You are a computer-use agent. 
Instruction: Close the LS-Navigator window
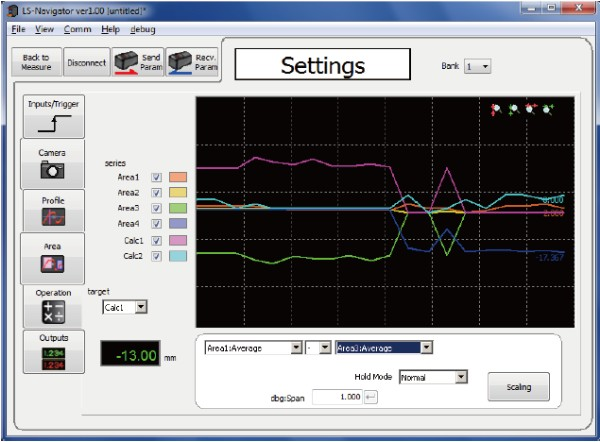click(x=579, y=8)
